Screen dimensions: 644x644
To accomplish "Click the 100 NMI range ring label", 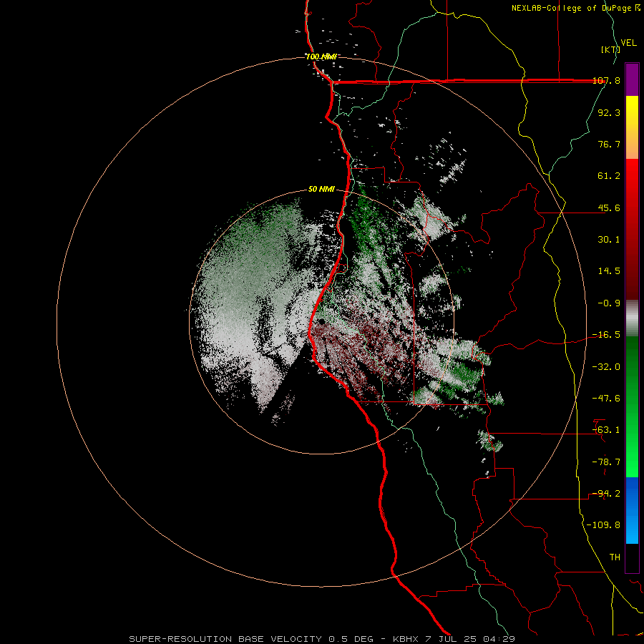I will (321, 57).
